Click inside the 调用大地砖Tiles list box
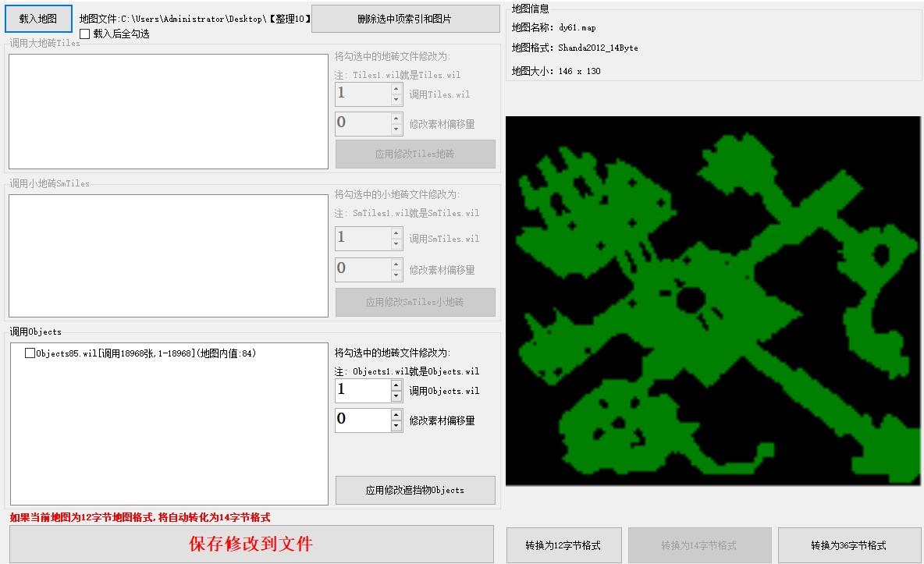The width and height of the screenshot is (924, 564). (x=169, y=111)
